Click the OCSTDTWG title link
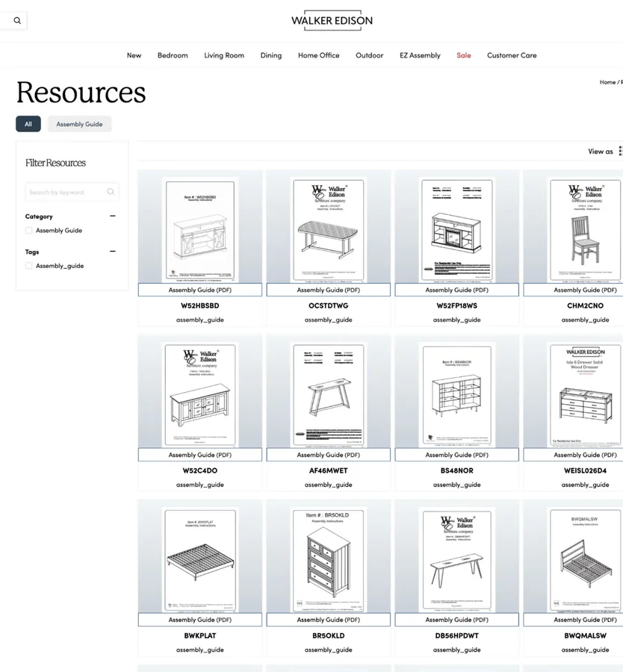Image resolution: width=623 pixels, height=672 pixels. pos(329,305)
